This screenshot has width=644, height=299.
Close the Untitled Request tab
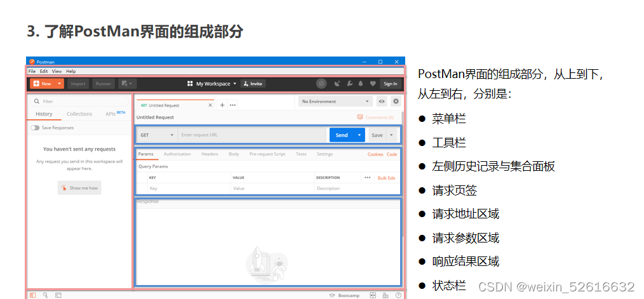[210, 105]
